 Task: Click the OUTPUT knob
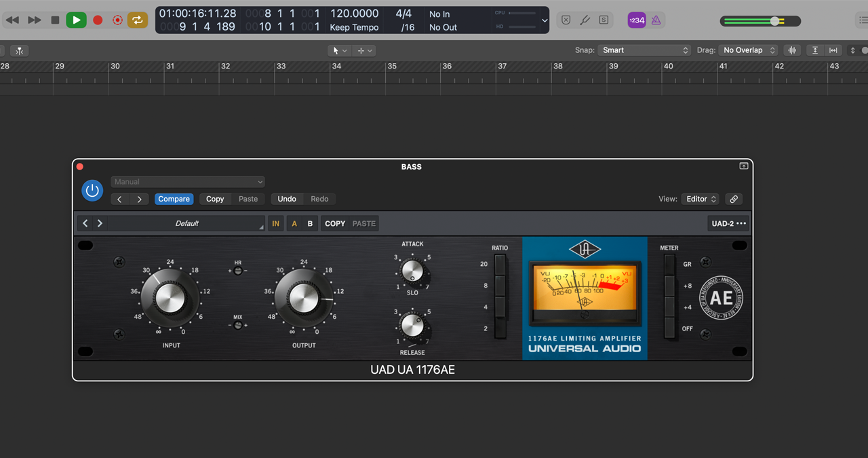pyautogui.click(x=304, y=298)
